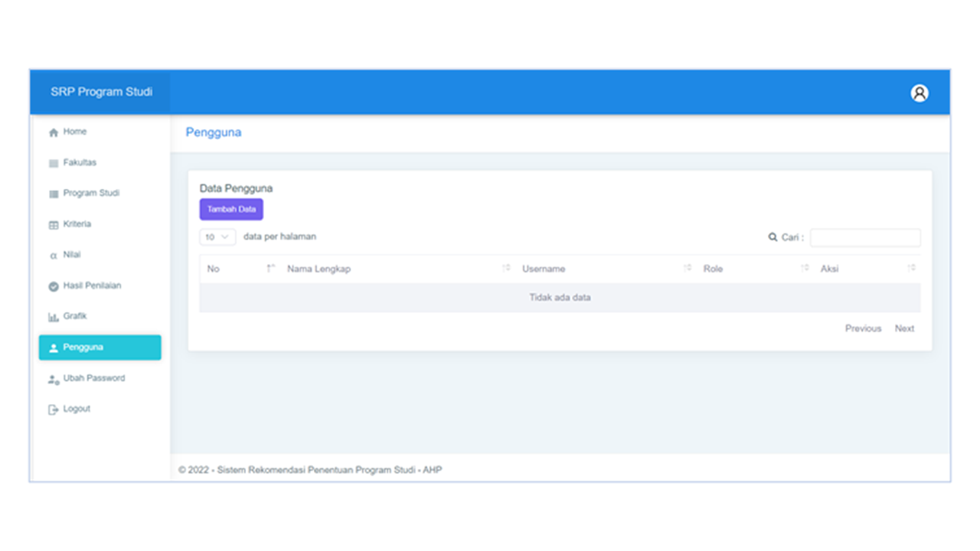
Task: Click the Home icon in sidebar
Action: [x=54, y=132]
